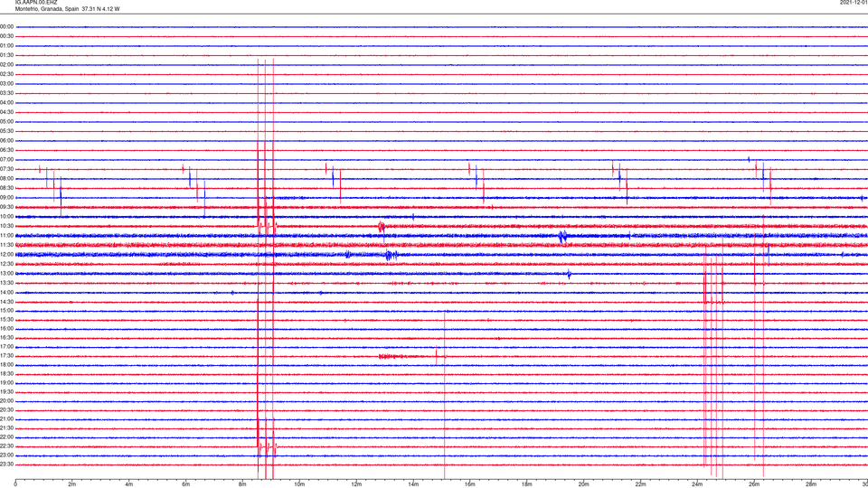Click the station code IG.AAPN.00.EHZ
Image resolution: width=868 pixels, height=488 pixels.
[36, 2]
